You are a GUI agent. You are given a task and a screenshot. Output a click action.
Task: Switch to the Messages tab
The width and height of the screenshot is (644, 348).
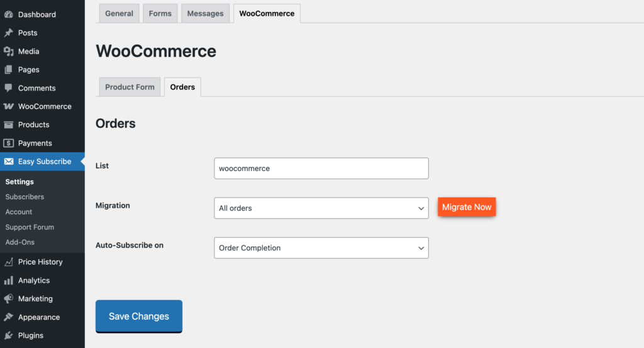(x=206, y=14)
